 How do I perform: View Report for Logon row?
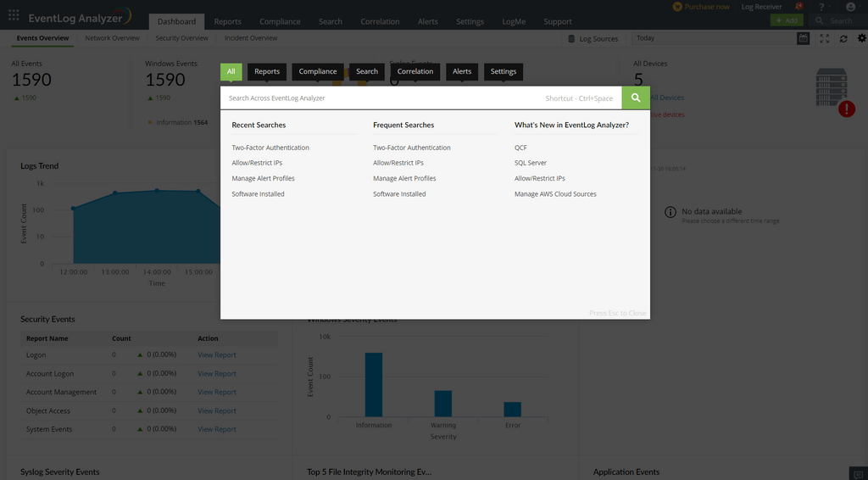tap(217, 354)
